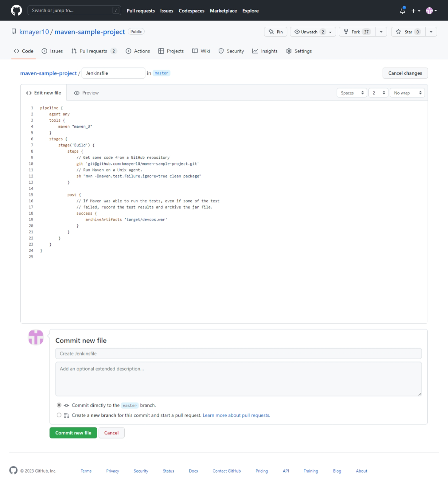The image size is (448, 491).
Task: Open Marketplace in top navigation
Action: [223, 11]
